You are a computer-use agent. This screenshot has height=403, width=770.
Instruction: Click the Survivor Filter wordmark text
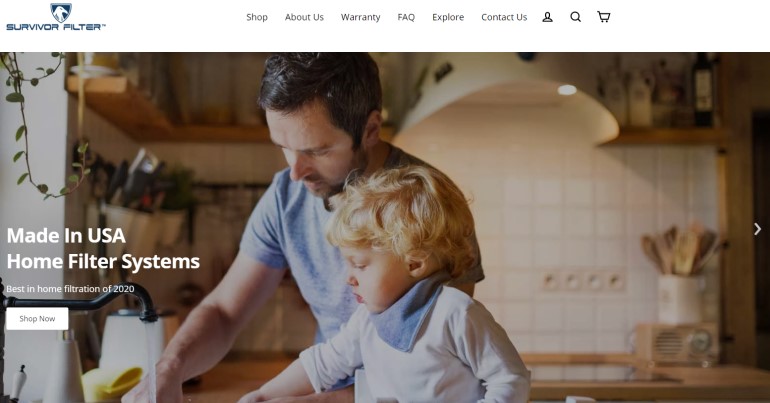point(55,27)
